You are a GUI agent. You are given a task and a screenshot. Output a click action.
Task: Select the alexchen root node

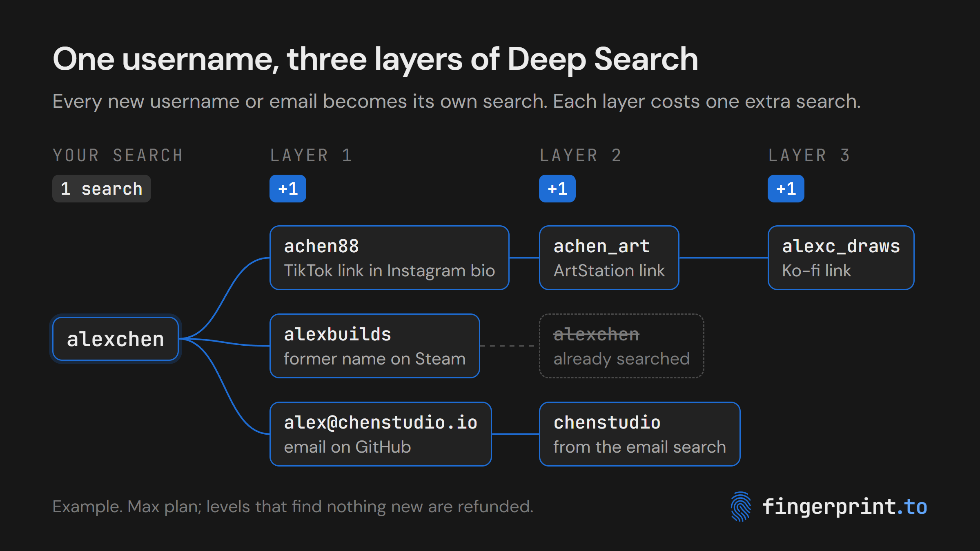click(116, 339)
